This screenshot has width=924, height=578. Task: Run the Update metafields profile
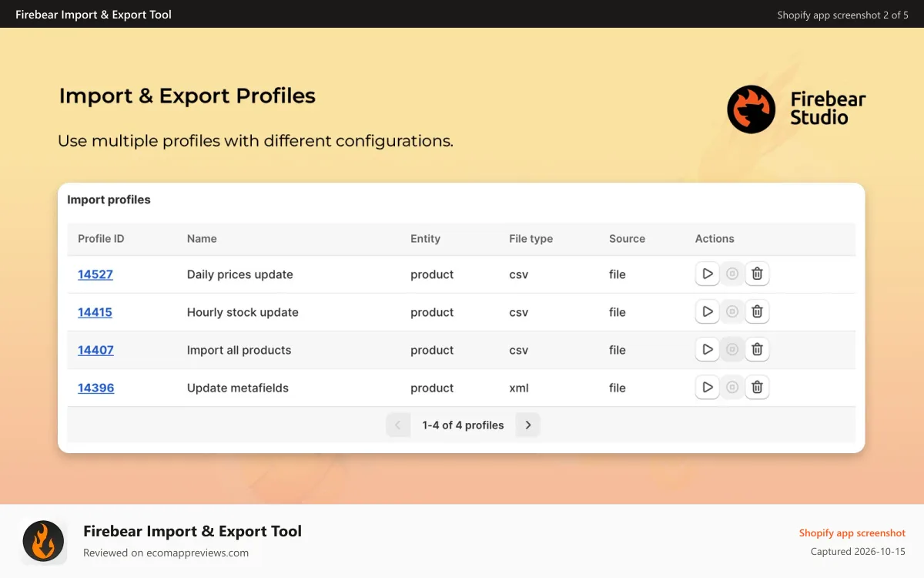point(707,387)
